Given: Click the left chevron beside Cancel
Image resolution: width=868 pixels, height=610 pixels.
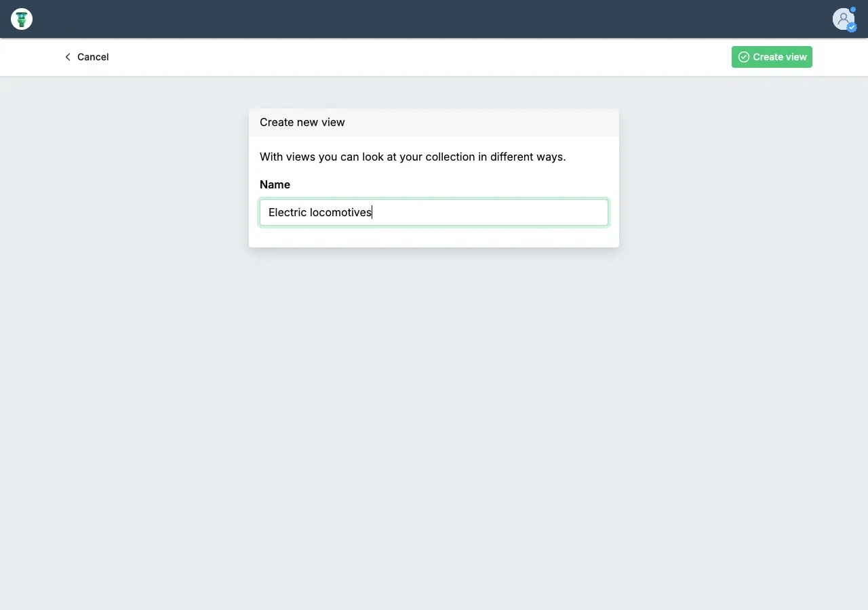Looking at the screenshot, I should [x=68, y=57].
